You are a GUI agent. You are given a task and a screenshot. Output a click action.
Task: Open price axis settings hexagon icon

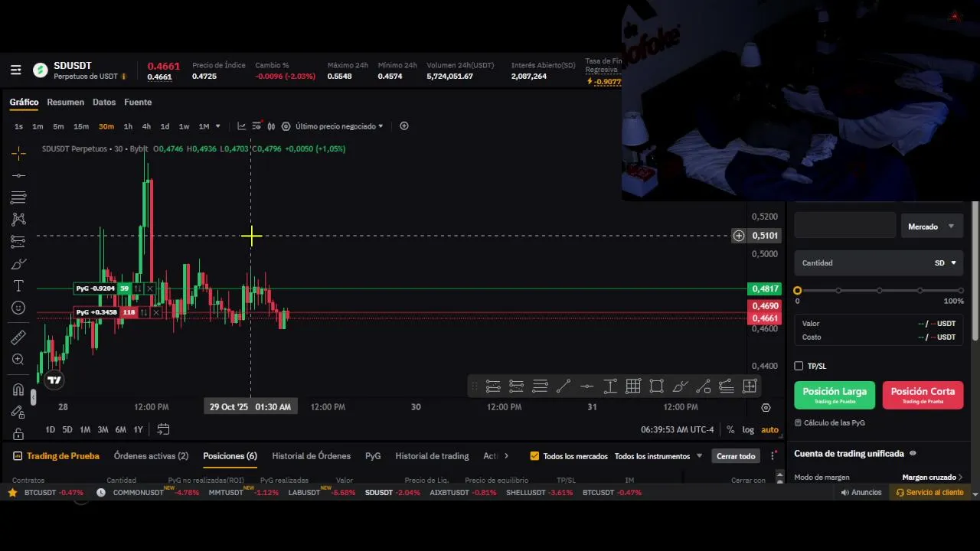[766, 407]
